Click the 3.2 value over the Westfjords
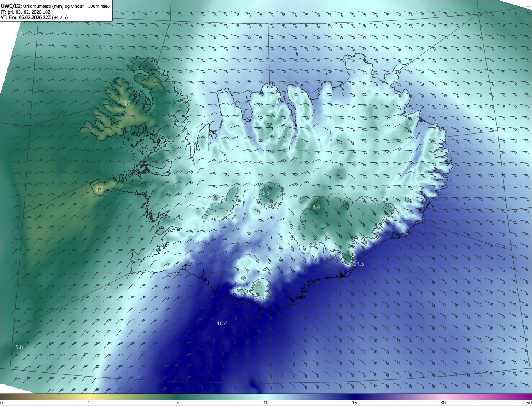This screenshot has height=406, width=532. tap(127, 103)
